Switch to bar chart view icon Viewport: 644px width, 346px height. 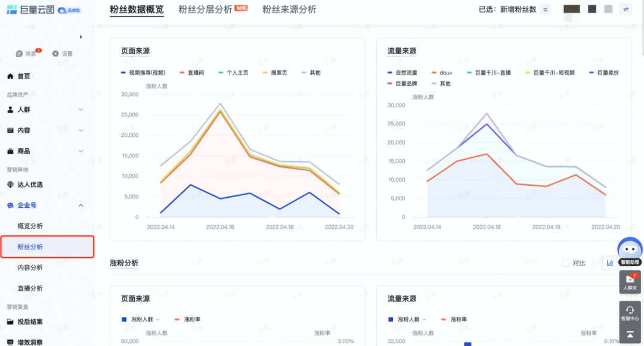pyautogui.click(x=609, y=263)
